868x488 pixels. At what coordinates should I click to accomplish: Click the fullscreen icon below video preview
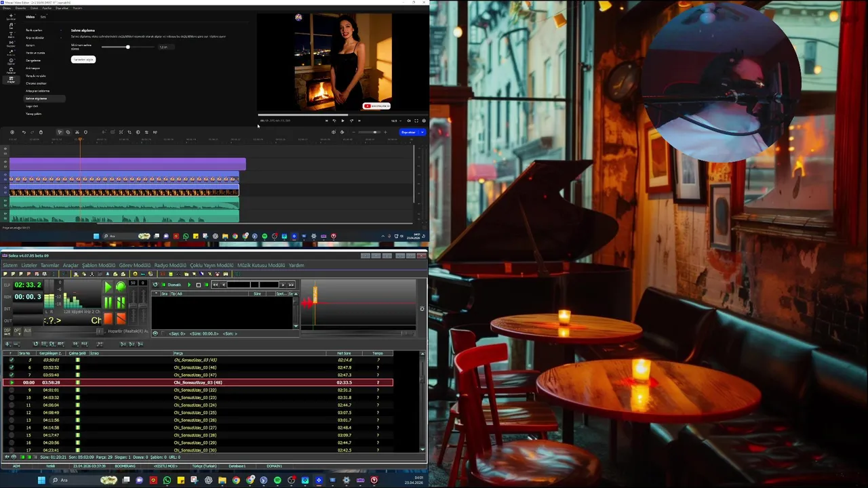pos(416,121)
